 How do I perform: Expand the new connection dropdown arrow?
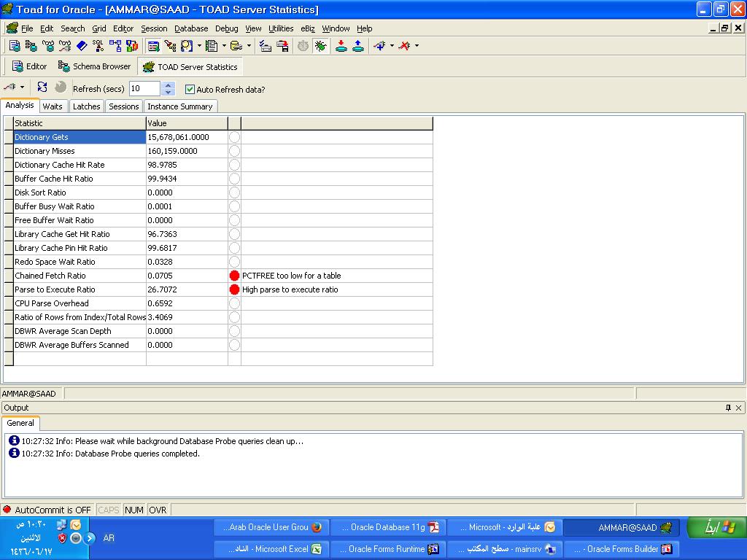392,46
